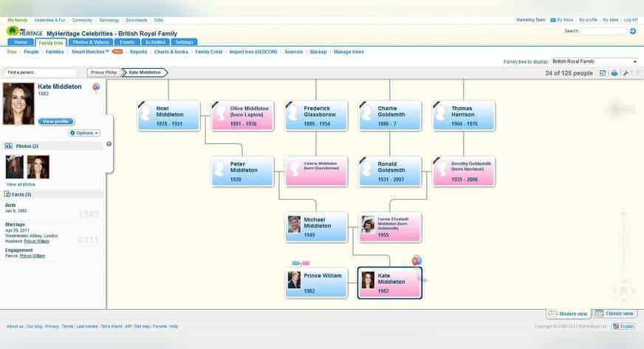Viewport: 644px width, 349px height.
Task: Click the full-screen view icon beside people count
Action: (x=603, y=73)
